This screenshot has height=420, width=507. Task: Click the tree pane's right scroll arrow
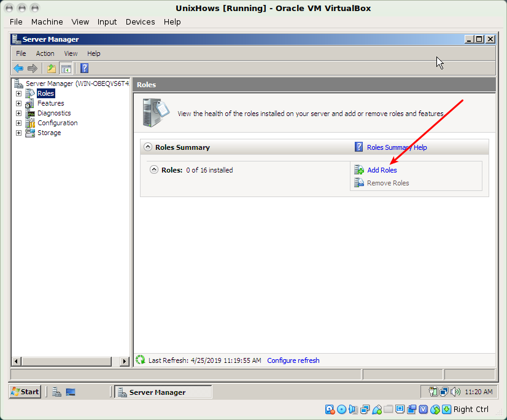(x=124, y=361)
